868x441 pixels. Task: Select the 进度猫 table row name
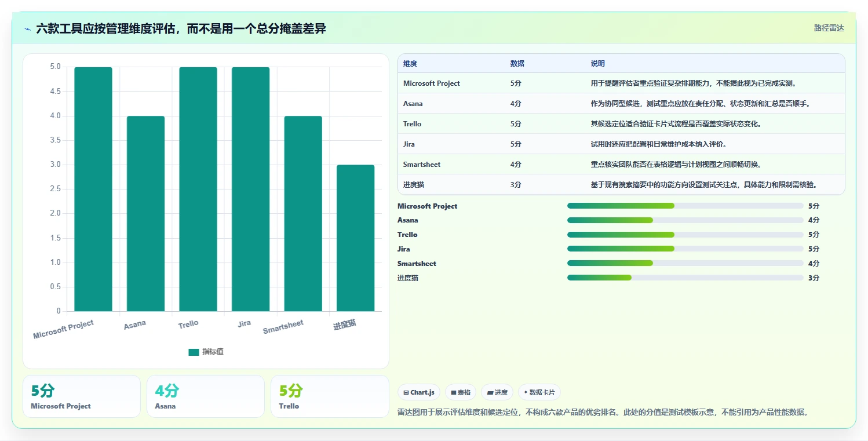point(414,185)
